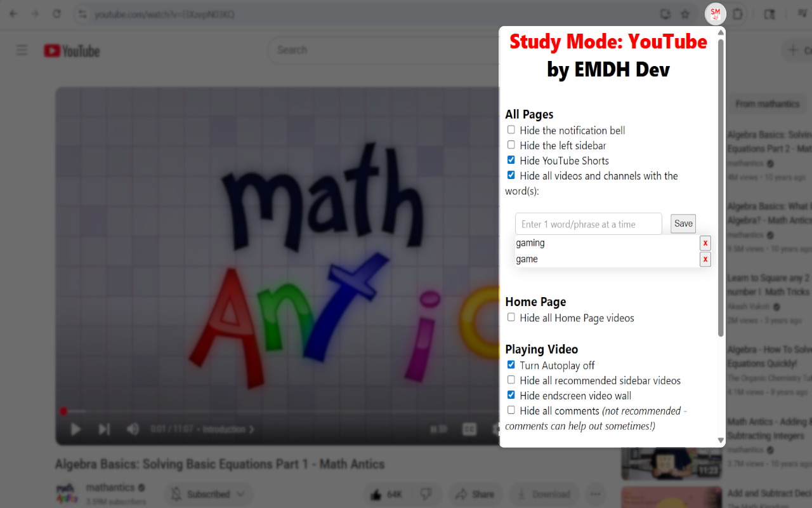Image resolution: width=812 pixels, height=508 pixels.
Task: Mute the video with the volume icon
Action: coord(133,429)
